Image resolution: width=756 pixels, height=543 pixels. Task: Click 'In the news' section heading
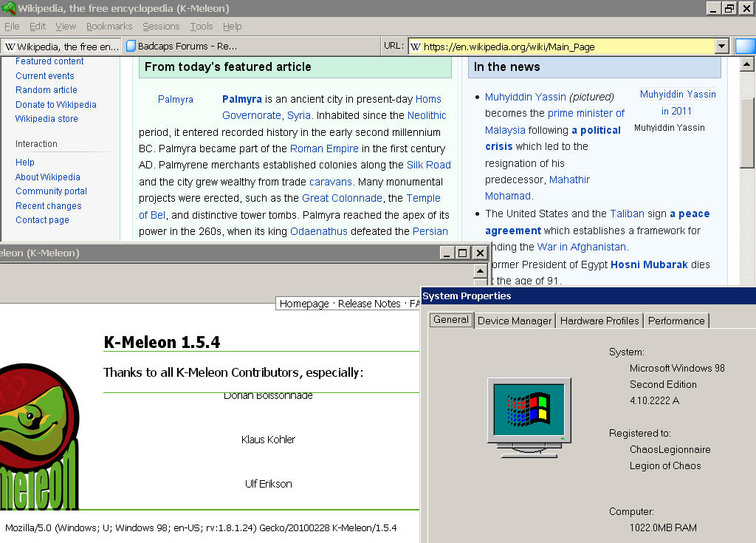tap(506, 67)
